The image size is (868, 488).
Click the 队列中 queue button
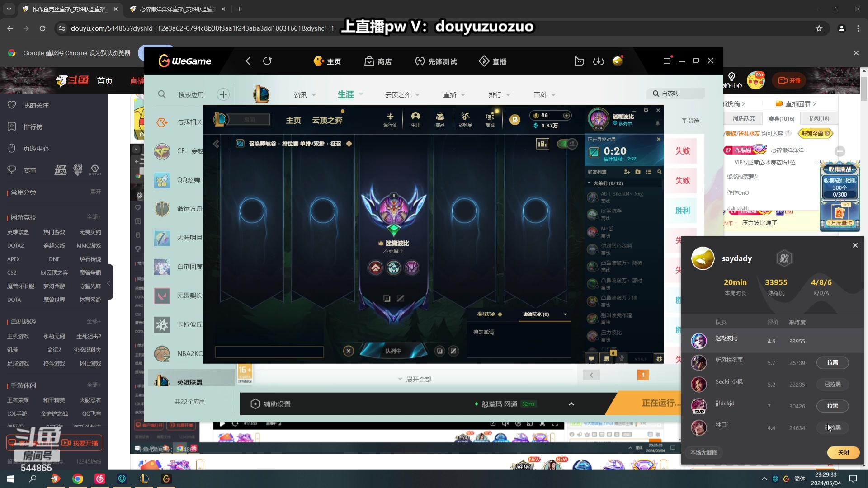coord(393,351)
